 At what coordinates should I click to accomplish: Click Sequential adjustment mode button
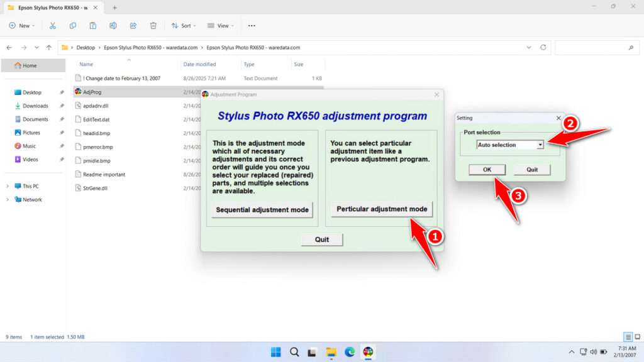tap(262, 210)
